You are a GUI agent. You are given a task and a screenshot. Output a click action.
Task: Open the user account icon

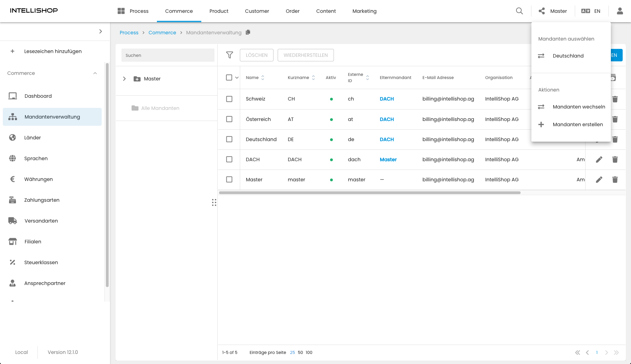(x=620, y=11)
